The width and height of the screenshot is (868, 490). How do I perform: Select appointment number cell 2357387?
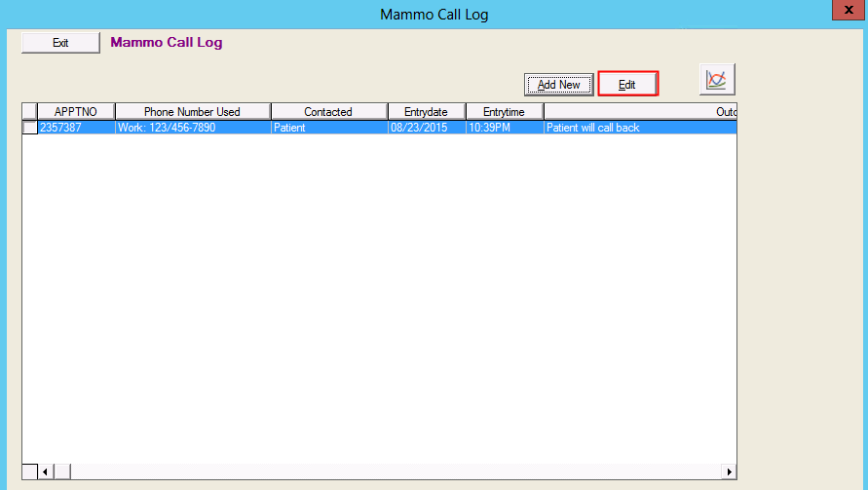click(76, 128)
